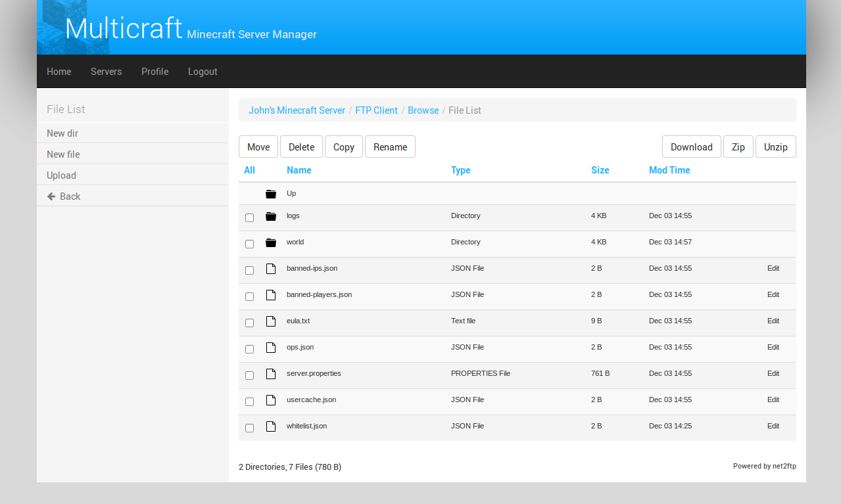Viewport: 841px width, 504px height.
Task: Click the file icon for banned-players.json
Action: (271, 295)
